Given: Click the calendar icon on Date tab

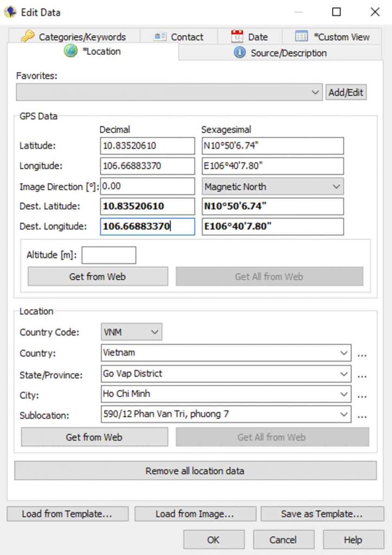Looking at the screenshot, I should (x=237, y=36).
